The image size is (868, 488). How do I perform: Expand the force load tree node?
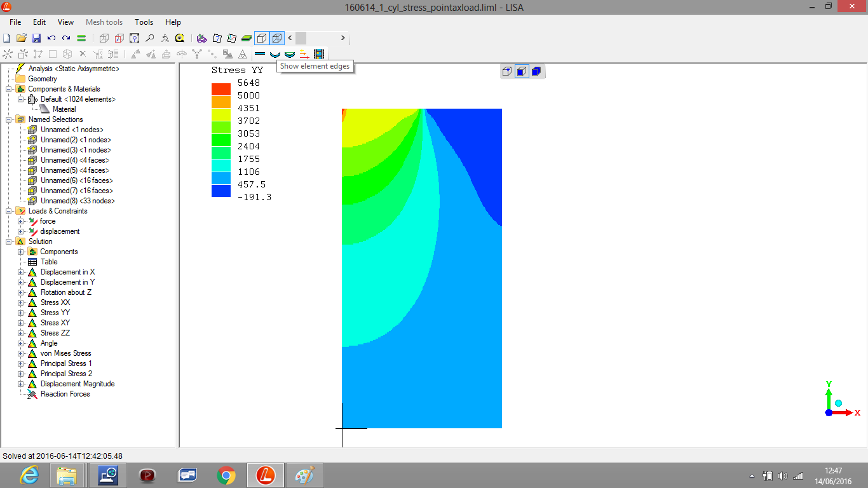tap(20, 221)
